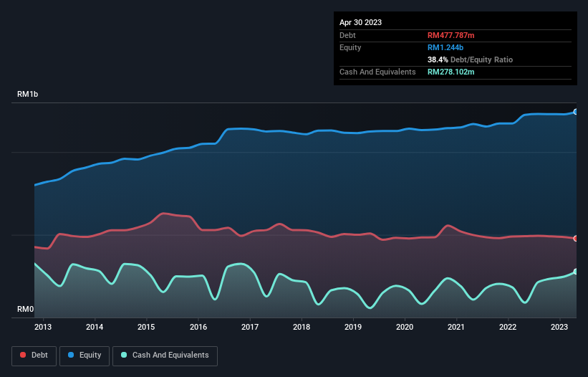Viewport: 588px width, 377px height.
Task: Click the Debt row label in tooltip
Action: tap(347, 35)
